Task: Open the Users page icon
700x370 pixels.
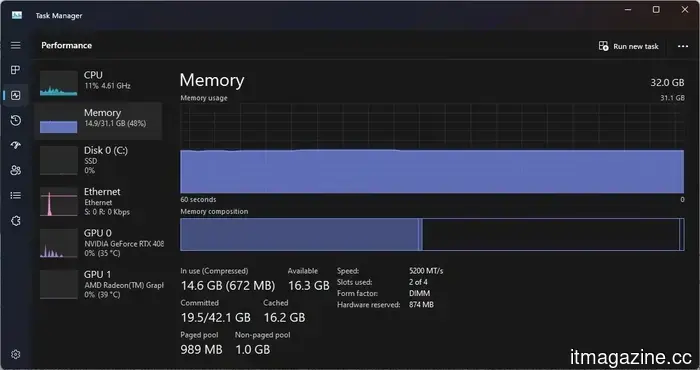Action: point(16,170)
